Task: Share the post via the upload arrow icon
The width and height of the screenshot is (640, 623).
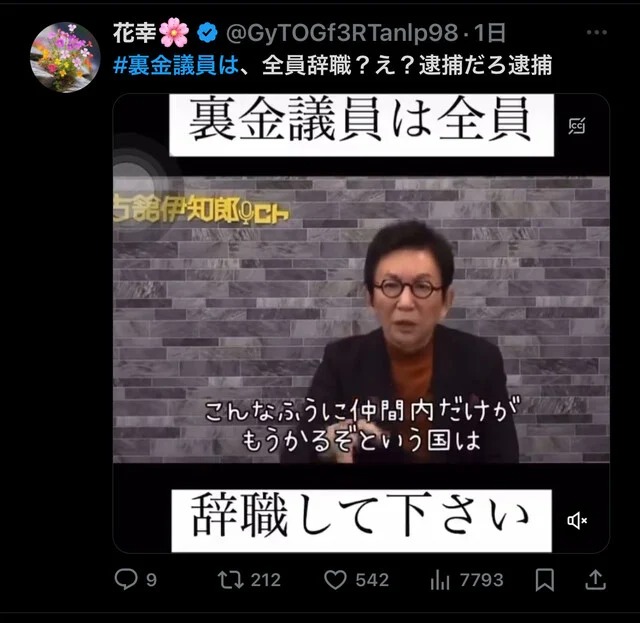Action: [596, 580]
